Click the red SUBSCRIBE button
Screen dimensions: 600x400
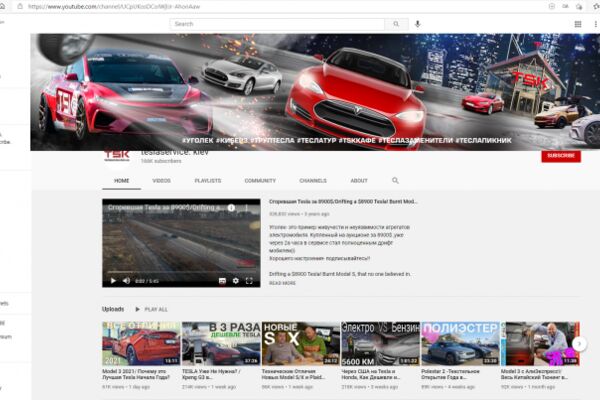pyautogui.click(x=561, y=156)
